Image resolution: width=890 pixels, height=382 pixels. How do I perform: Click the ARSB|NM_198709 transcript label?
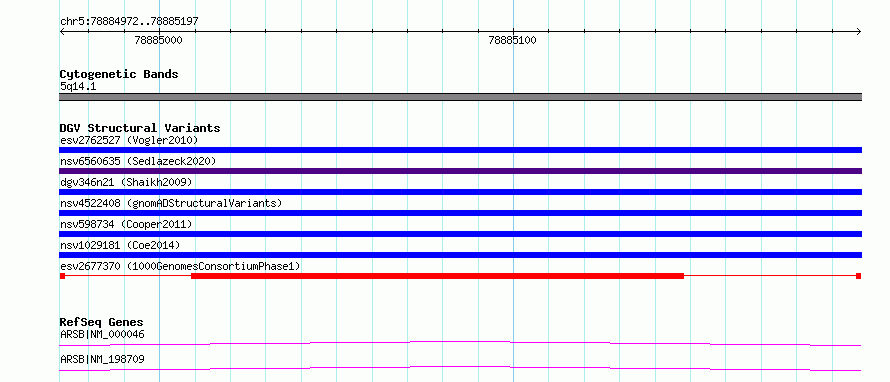pyautogui.click(x=102, y=359)
